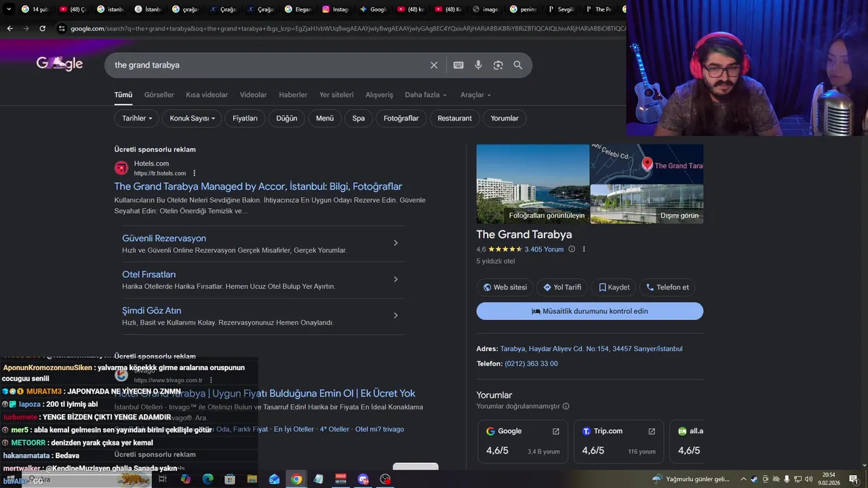Open Trip.com reviews external link icon

[652, 431]
